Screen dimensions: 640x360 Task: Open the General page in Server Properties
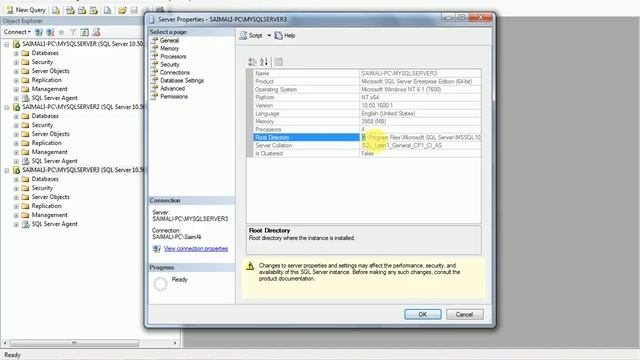pos(169,40)
